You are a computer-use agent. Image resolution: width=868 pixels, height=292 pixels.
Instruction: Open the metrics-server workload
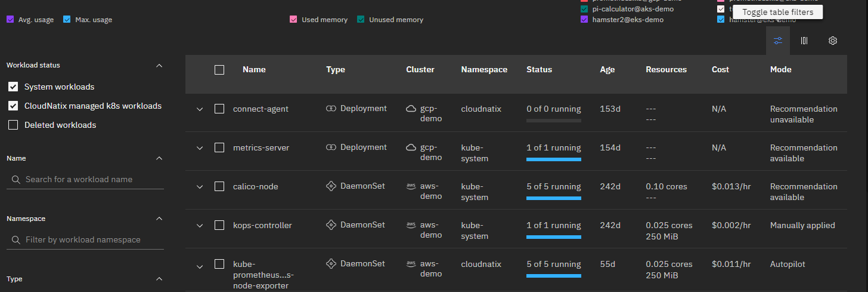click(x=261, y=148)
